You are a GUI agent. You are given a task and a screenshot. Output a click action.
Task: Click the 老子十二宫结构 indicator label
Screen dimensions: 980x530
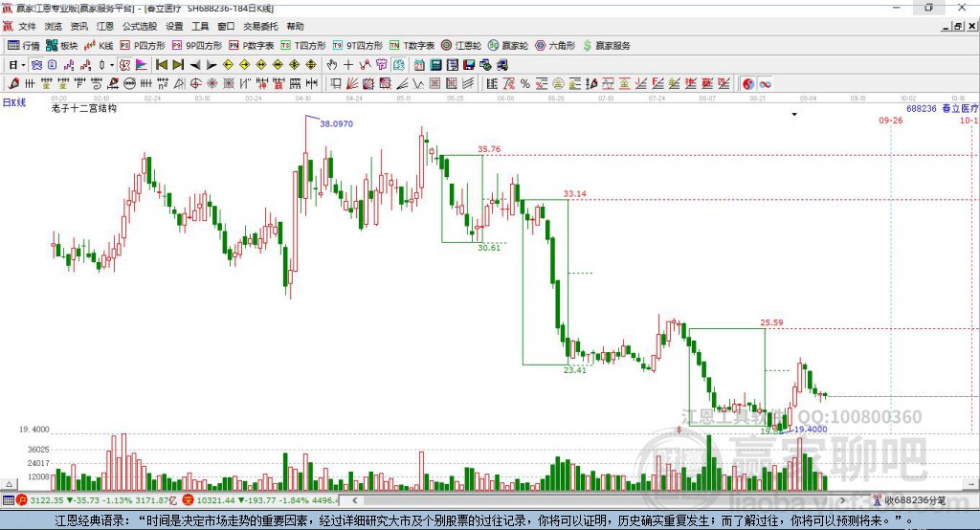point(84,108)
